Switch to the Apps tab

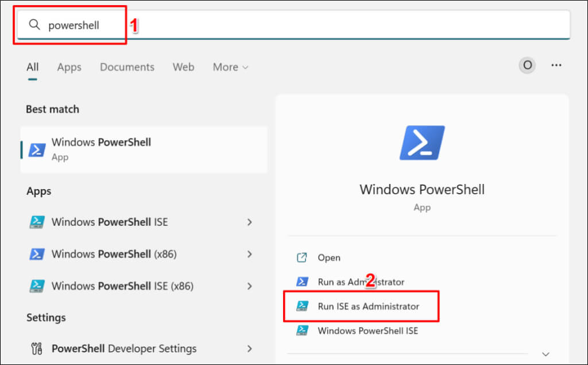[x=69, y=67]
